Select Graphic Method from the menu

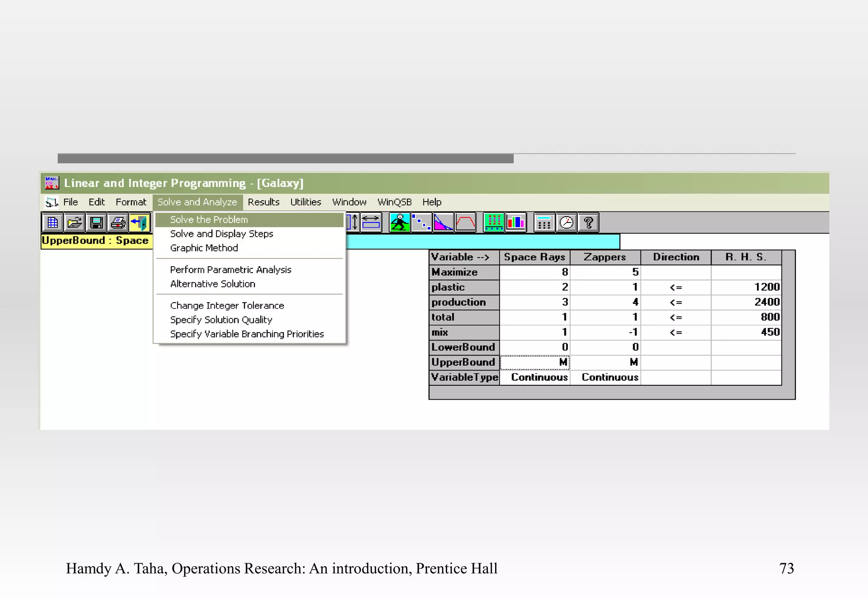tap(204, 248)
